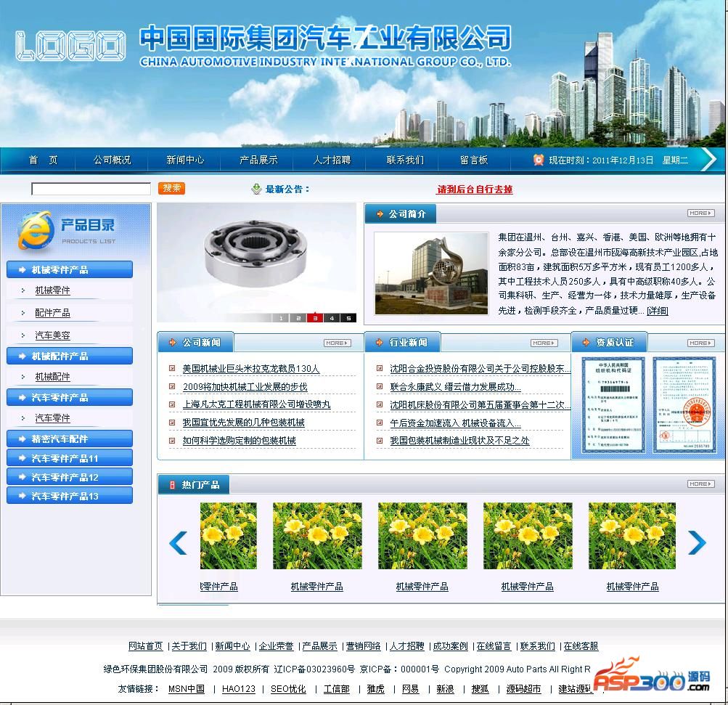
Task: Open the 公司概况 navigation item
Action: [112, 160]
